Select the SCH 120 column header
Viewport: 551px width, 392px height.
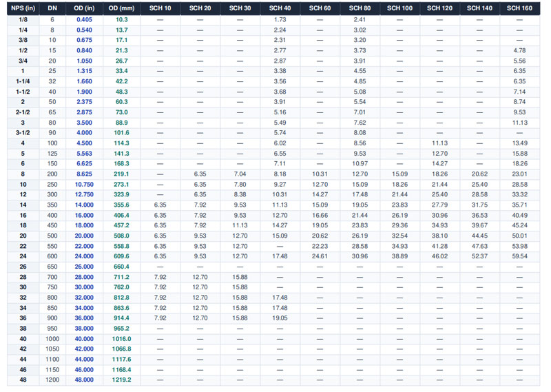(x=439, y=8)
